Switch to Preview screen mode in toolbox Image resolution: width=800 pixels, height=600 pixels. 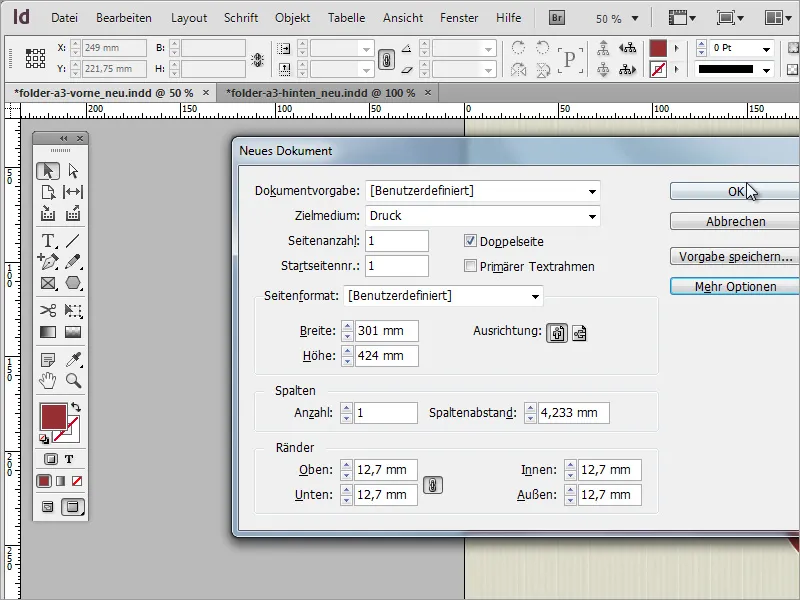click(73, 507)
